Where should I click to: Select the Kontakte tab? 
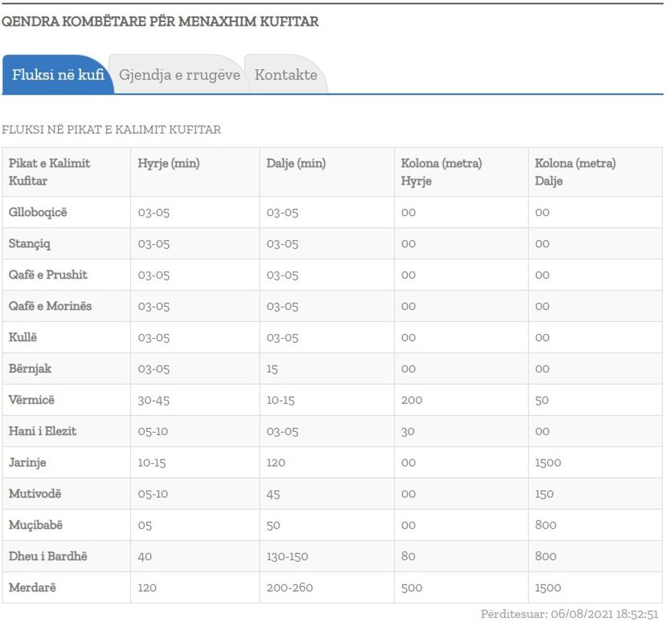point(286,75)
